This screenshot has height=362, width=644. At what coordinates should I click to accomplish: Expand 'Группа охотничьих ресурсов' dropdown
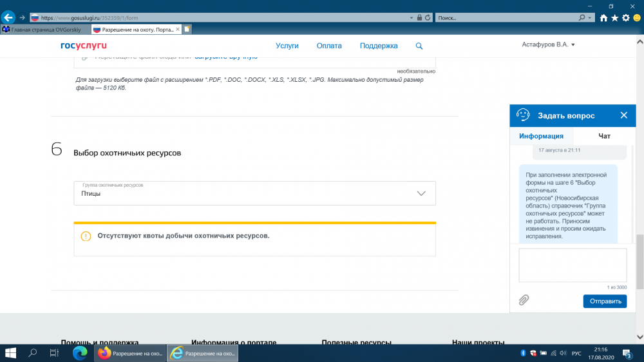(421, 193)
